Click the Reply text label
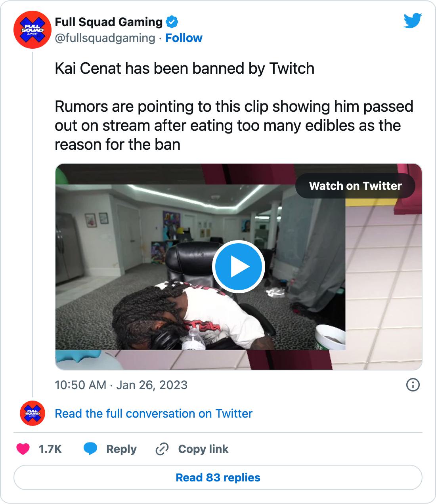 (x=121, y=449)
